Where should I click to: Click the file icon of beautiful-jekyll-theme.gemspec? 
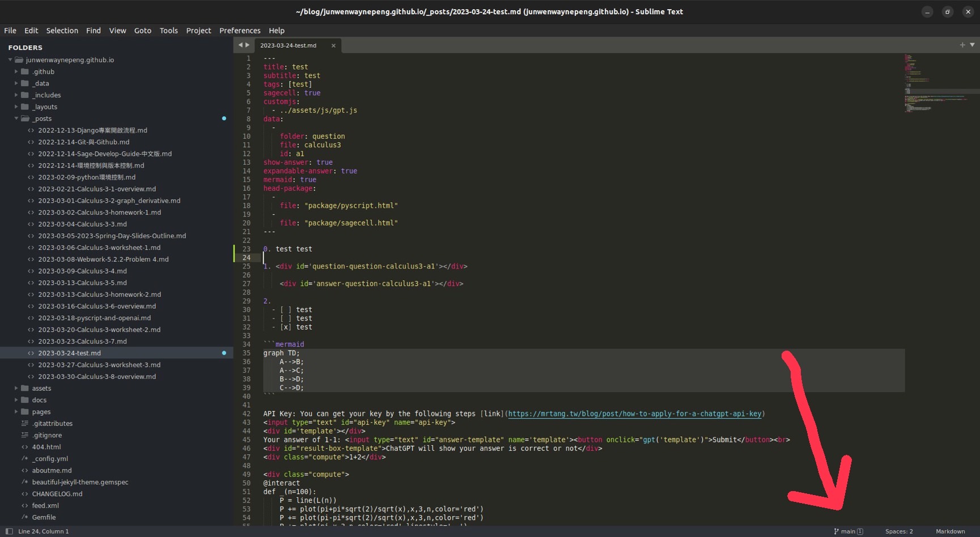click(x=25, y=482)
